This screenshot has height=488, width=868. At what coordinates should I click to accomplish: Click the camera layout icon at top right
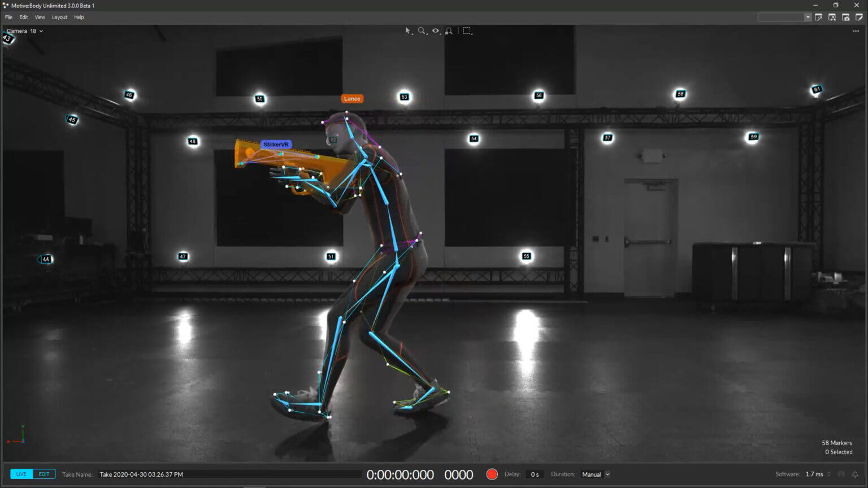click(845, 18)
